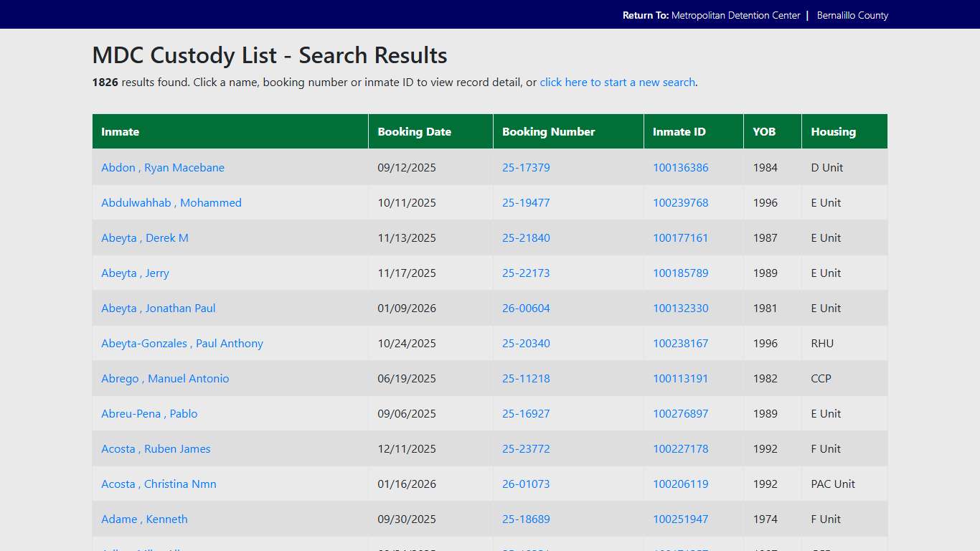Open Acosta, Christina Nmn record

pyautogui.click(x=159, y=484)
